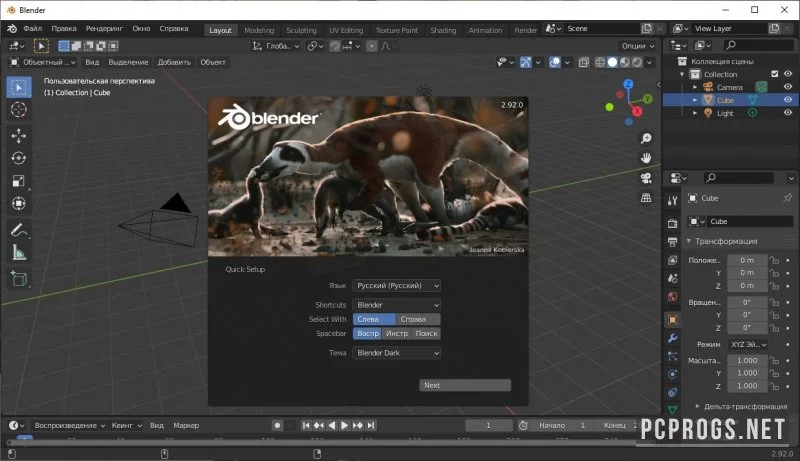Screen dimensions: 800x461
Task: Toggle camera view icon
Action: pyautogui.click(x=646, y=178)
